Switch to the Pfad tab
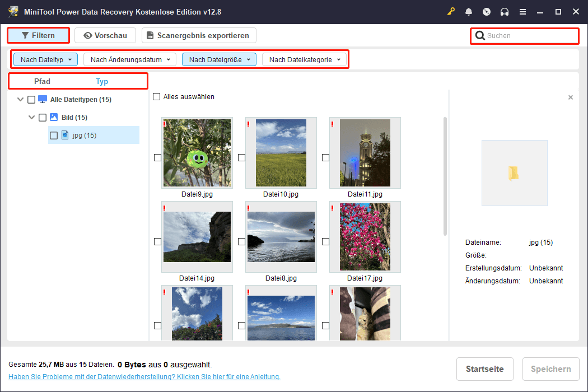 click(42, 81)
